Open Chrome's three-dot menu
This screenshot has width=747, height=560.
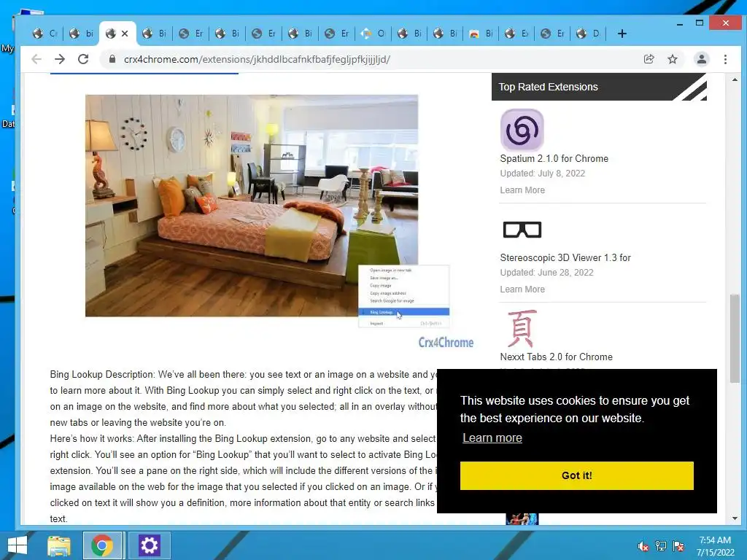coord(725,59)
